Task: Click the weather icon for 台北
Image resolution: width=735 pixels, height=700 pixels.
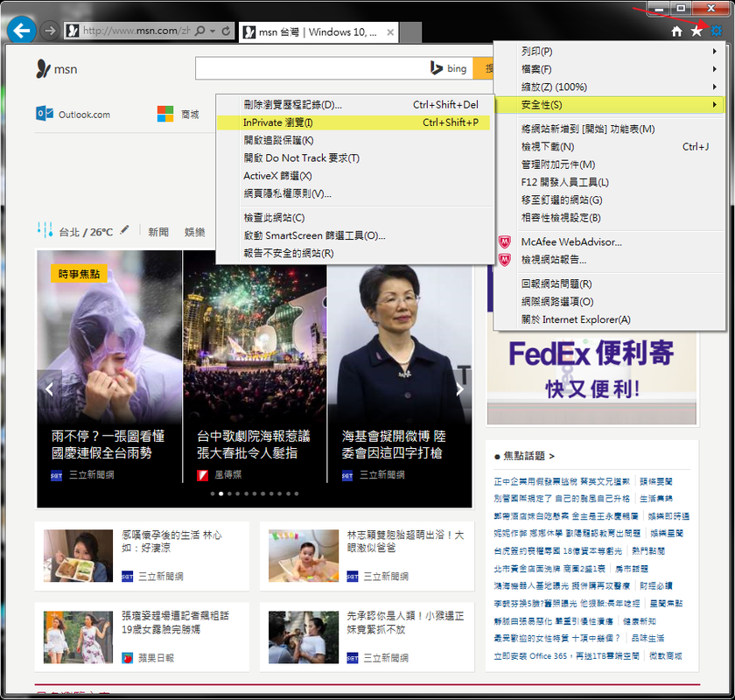Action: click(45, 230)
